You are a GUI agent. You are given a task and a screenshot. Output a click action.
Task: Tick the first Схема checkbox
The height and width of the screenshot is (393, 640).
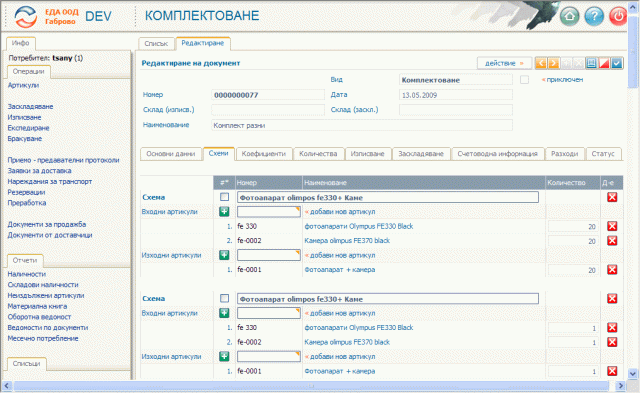pos(224,197)
